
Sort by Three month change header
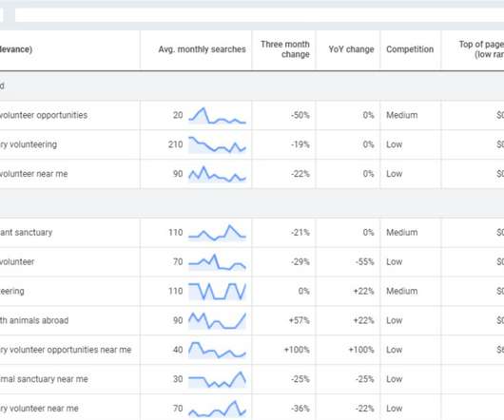[x=285, y=49]
